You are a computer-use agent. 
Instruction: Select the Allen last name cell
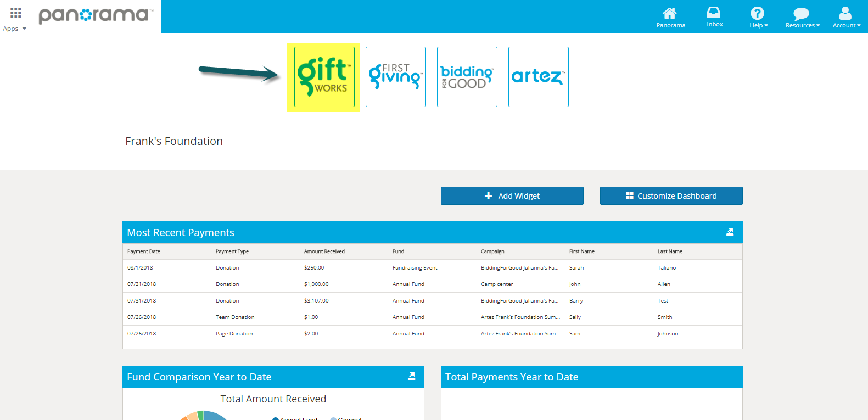pos(664,284)
